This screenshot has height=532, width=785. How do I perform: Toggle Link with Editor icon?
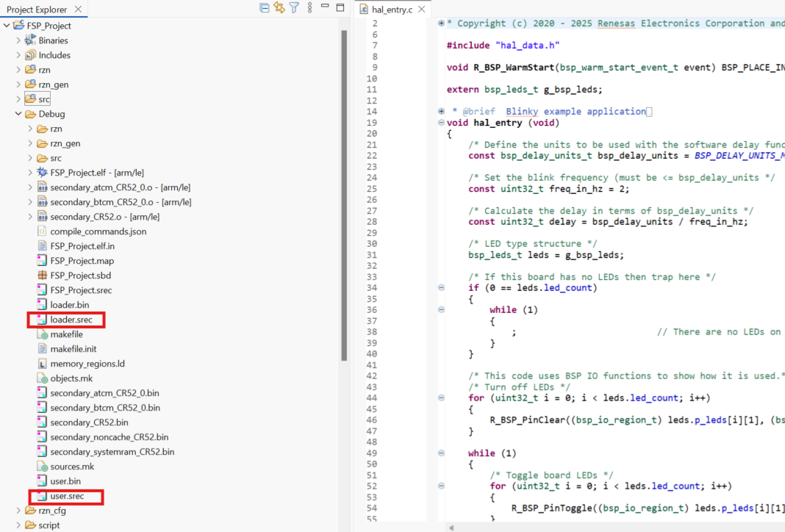tap(278, 7)
